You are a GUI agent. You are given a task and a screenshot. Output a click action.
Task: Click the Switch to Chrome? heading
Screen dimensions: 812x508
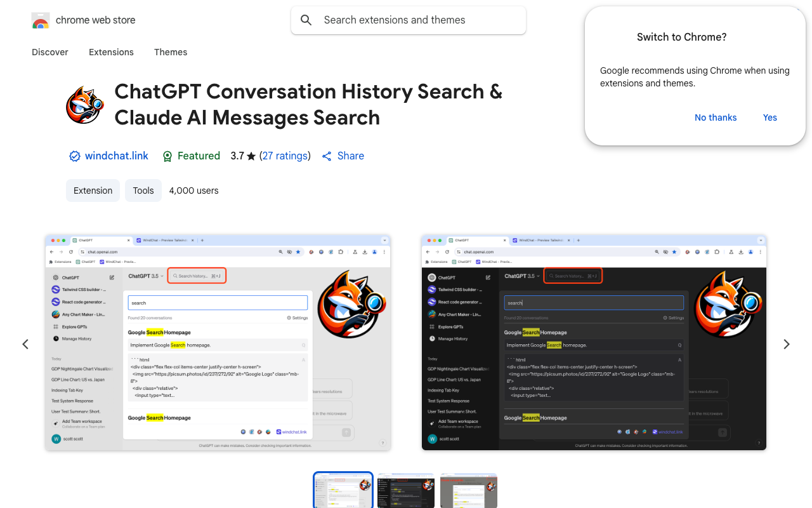pyautogui.click(x=682, y=37)
